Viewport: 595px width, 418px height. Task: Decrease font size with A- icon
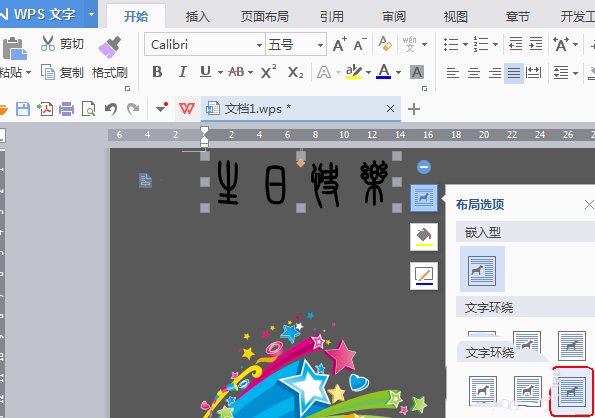(360, 45)
